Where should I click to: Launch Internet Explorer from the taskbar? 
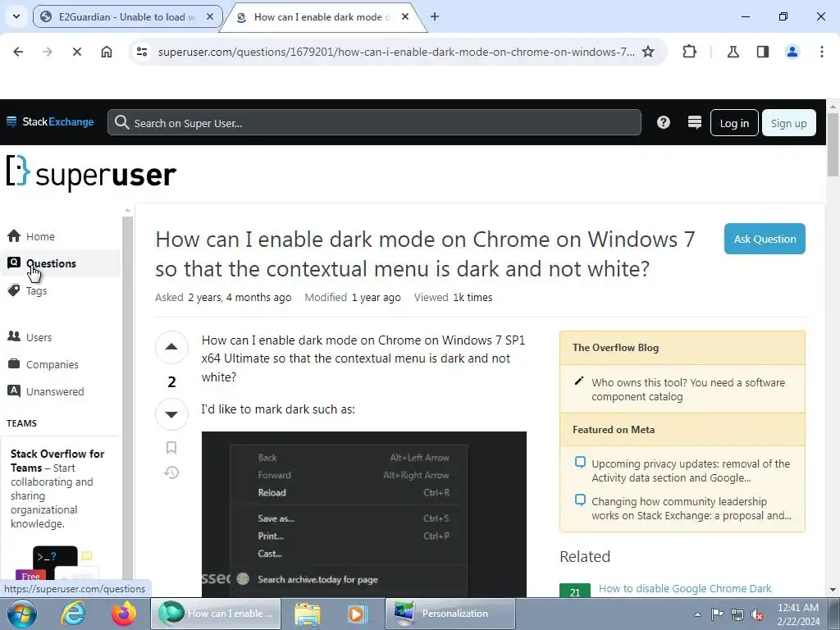pyautogui.click(x=72, y=614)
